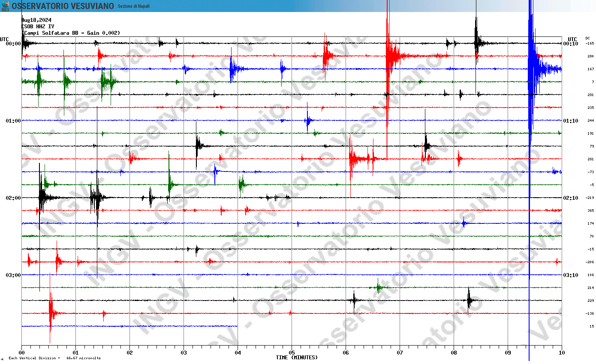Click the DC value -73
This screenshot has width=596, height=364.
(591, 172)
